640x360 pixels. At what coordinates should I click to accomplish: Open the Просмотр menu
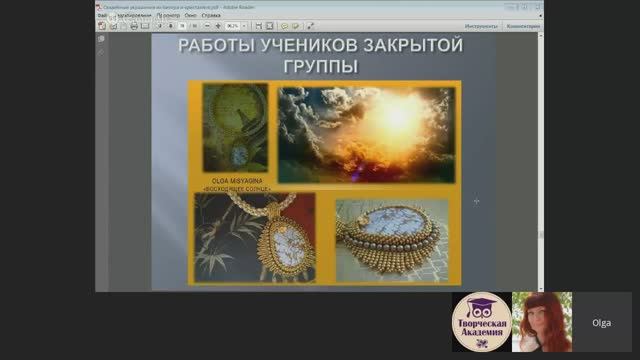168,15
